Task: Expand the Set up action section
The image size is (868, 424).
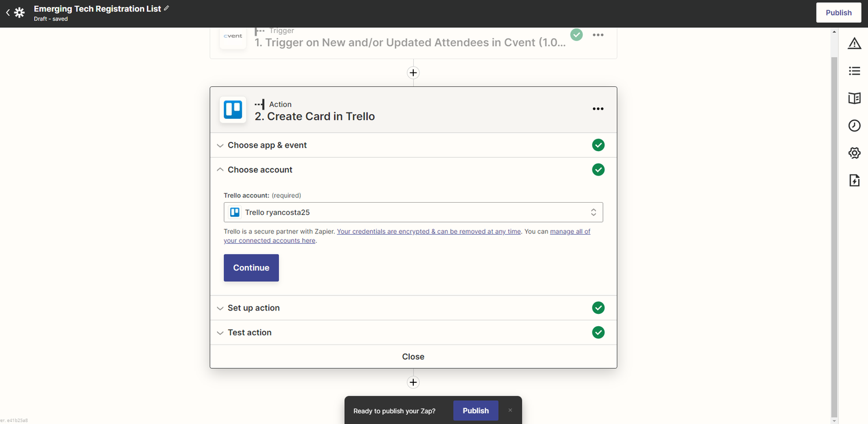Action: pos(253,308)
